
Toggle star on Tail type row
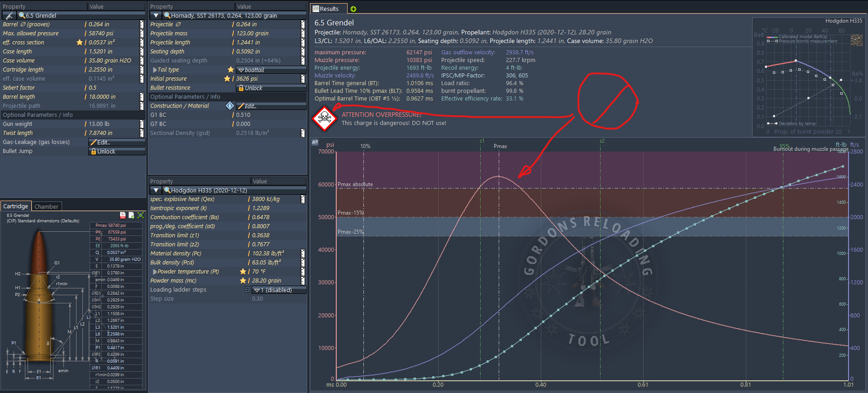[x=231, y=70]
